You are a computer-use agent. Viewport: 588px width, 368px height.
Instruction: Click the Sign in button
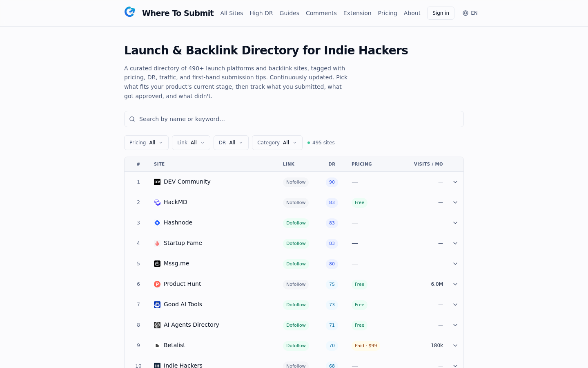coord(441,13)
